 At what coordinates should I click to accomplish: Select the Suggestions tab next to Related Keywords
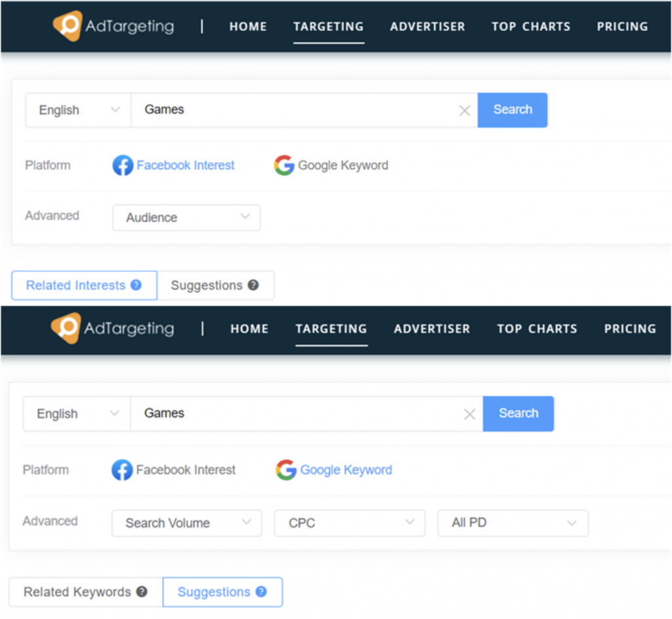pos(222,592)
